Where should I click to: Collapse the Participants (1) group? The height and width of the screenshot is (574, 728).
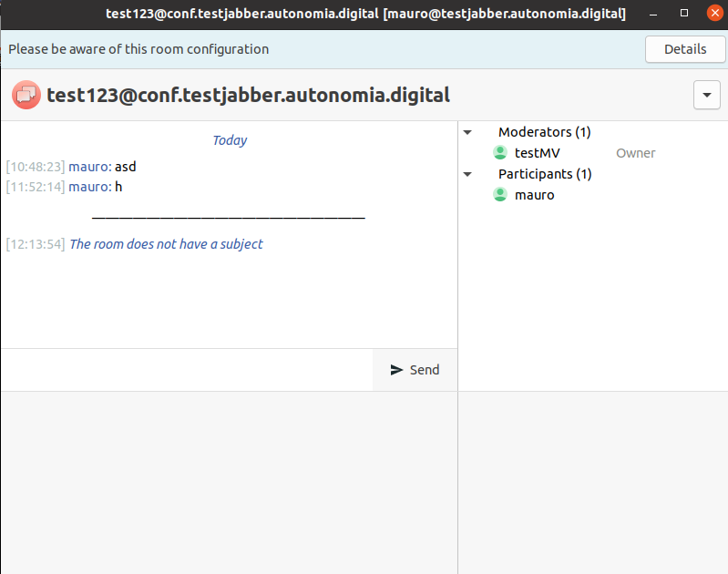467,174
